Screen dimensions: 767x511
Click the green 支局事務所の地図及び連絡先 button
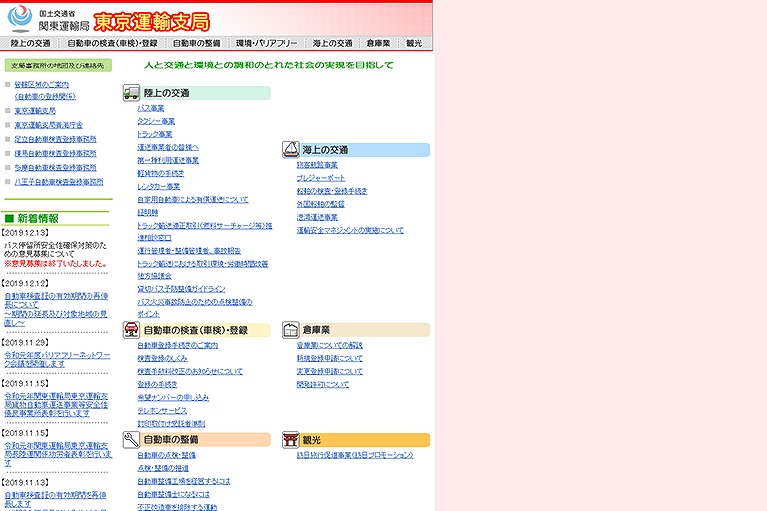click(x=58, y=65)
